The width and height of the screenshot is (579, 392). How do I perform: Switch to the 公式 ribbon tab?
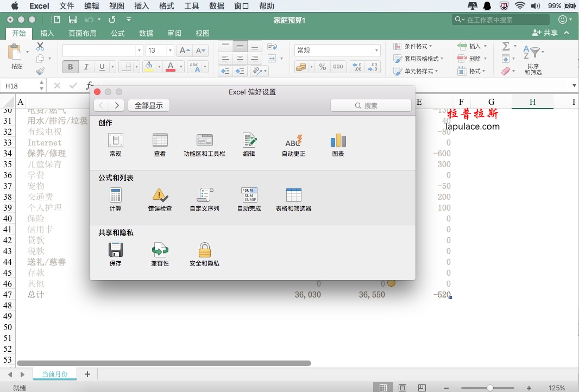click(x=118, y=33)
